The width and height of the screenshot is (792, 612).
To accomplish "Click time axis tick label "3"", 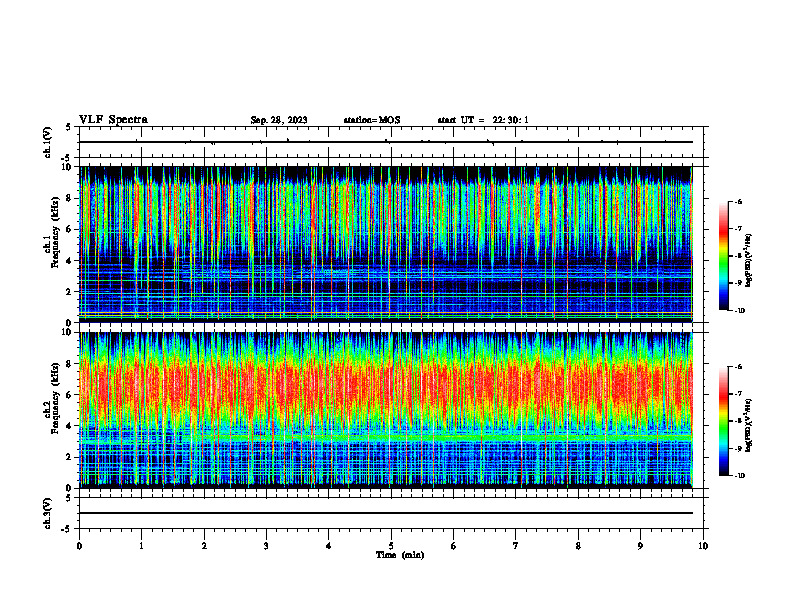I will tap(266, 546).
